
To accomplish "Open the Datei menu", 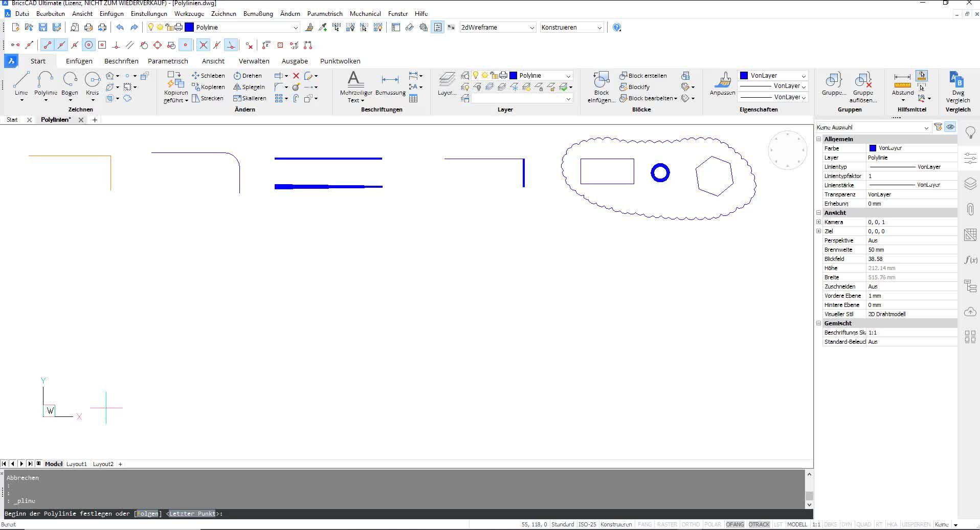I will [x=22, y=14].
